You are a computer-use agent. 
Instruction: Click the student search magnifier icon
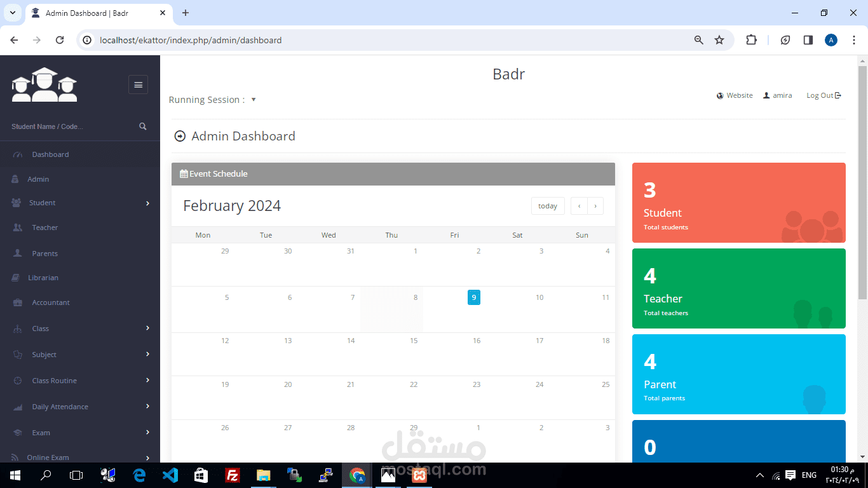pyautogui.click(x=143, y=126)
